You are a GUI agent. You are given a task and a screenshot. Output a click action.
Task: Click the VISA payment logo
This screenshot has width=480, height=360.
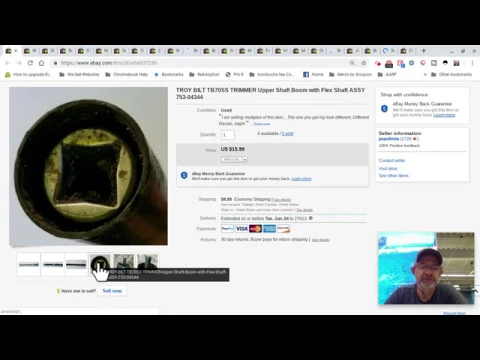point(242,229)
